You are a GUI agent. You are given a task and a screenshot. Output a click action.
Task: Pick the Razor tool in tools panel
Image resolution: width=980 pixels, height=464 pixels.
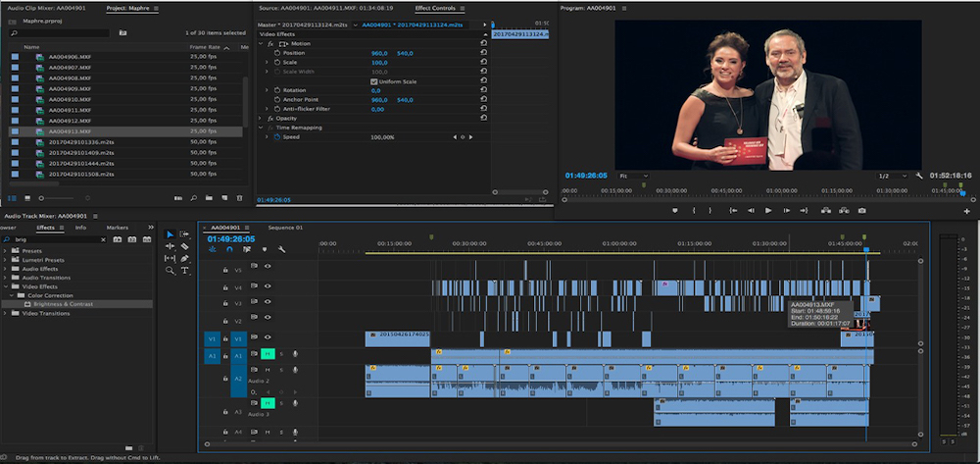coord(185,246)
